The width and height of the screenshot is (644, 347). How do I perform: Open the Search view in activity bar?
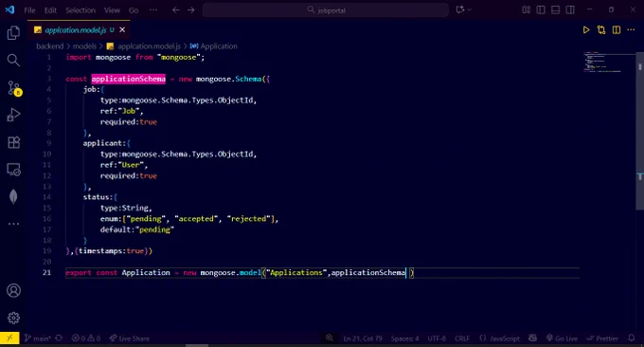pyautogui.click(x=13, y=60)
